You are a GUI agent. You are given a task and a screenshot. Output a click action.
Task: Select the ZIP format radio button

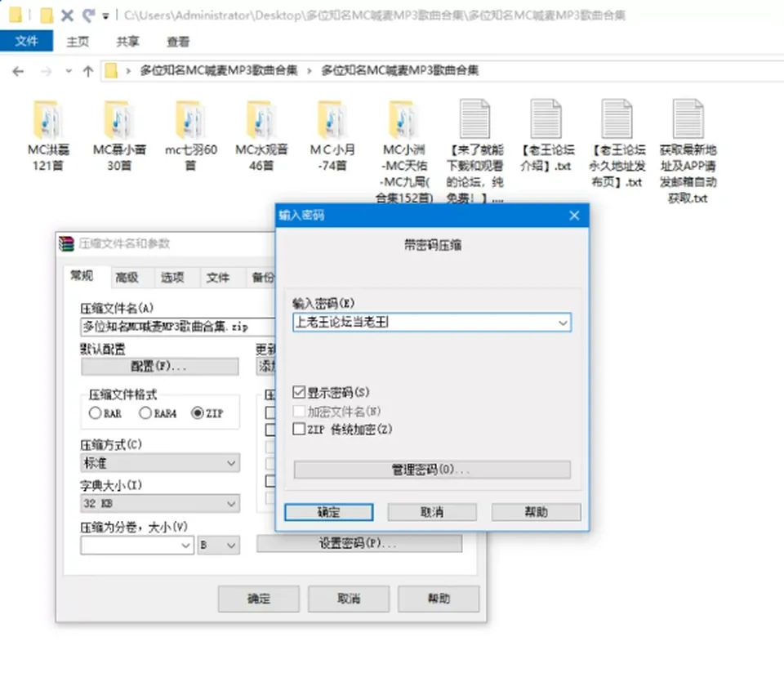(198, 413)
